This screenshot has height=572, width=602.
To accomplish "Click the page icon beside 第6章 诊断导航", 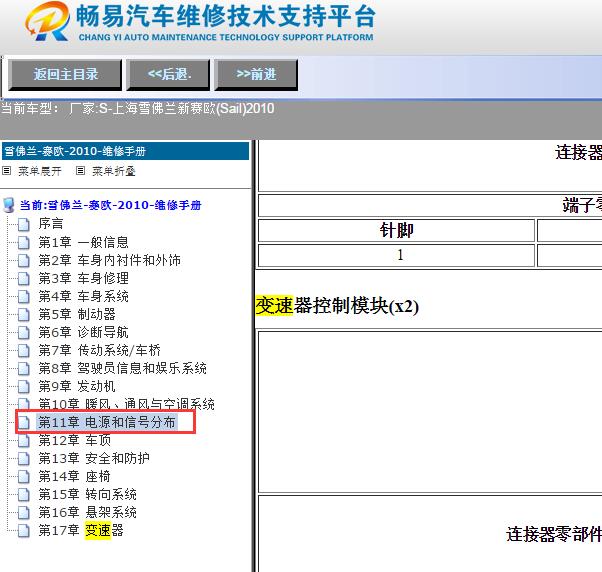I will (24, 332).
